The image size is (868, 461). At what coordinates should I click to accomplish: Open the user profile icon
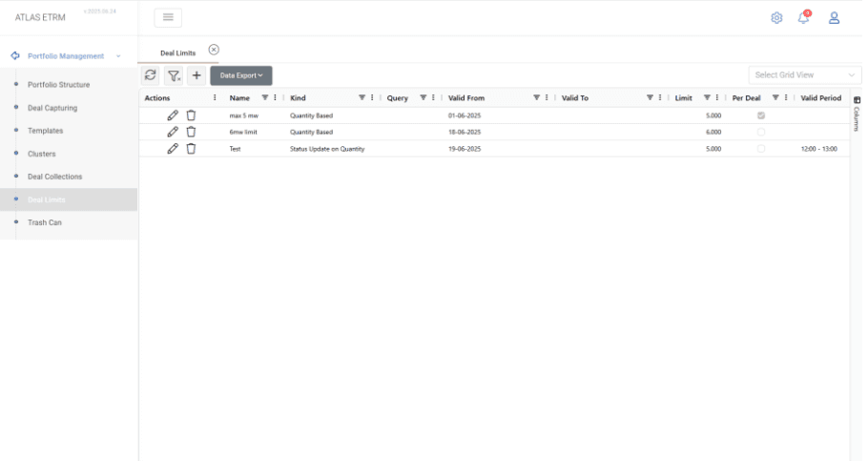[835, 18]
